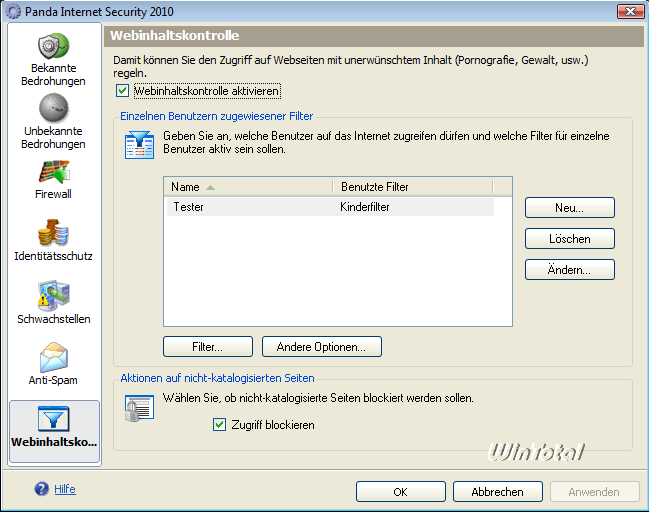This screenshot has height=512, width=649.
Task: Open the Ändern... dialog button
Action: (x=570, y=270)
